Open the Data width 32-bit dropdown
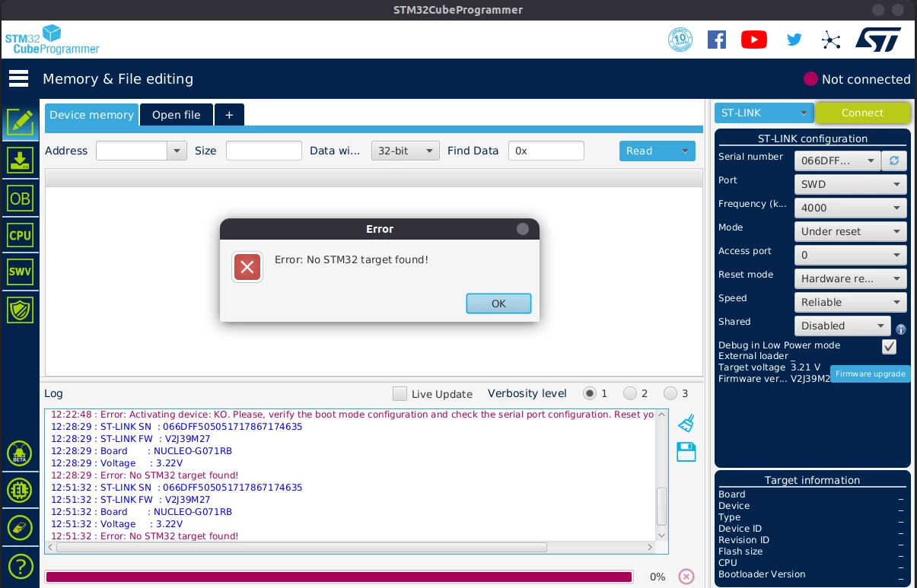Screen dimensions: 917x588 (x=406, y=151)
